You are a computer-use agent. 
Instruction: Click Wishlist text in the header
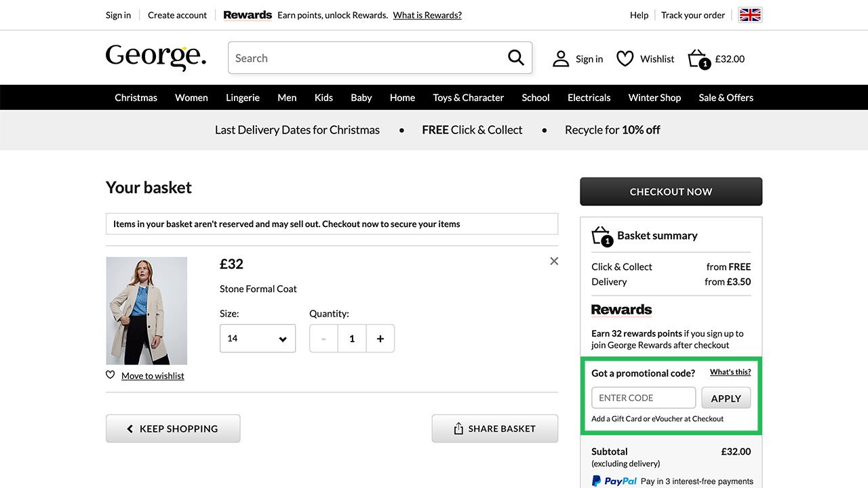point(657,59)
